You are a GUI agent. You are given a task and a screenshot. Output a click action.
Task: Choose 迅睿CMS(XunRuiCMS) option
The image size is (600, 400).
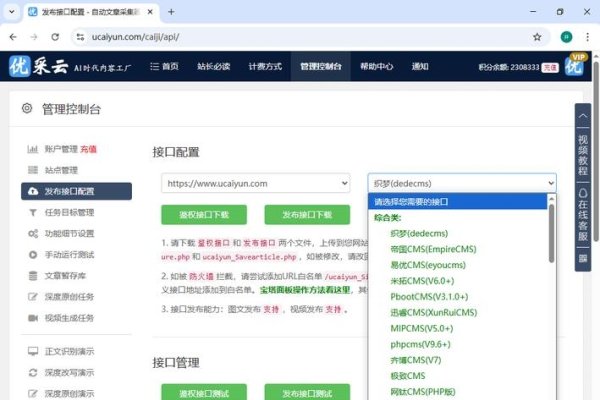pos(434,312)
